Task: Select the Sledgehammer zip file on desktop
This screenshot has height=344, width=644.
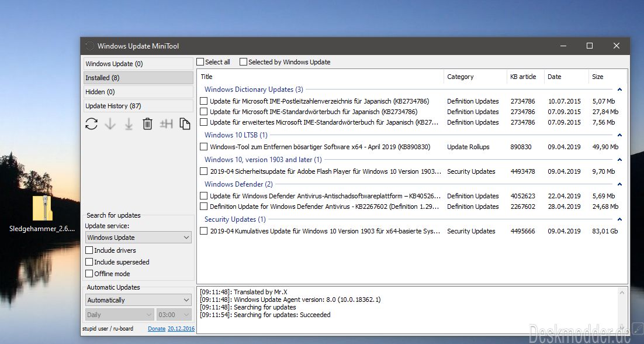Action: [42, 214]
